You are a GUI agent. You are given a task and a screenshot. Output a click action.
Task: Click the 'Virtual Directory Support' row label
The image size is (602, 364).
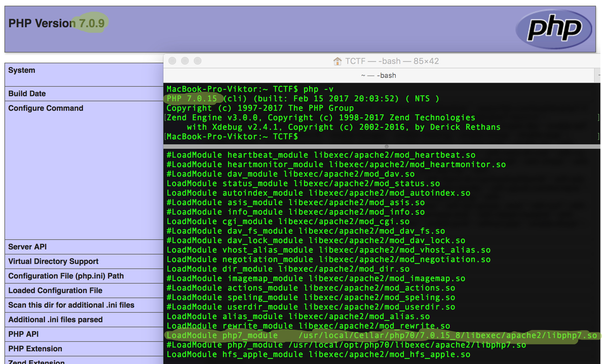click(x=53, y=261)
